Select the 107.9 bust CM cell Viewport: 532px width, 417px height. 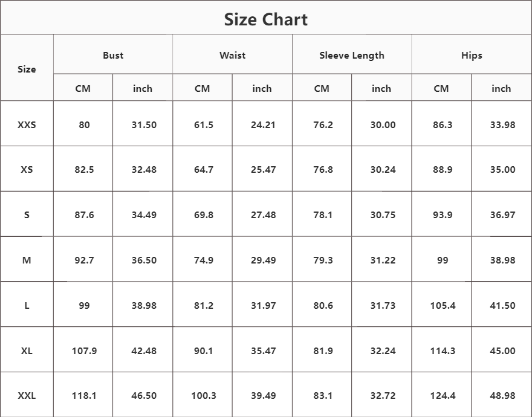[x=84, y=351]
